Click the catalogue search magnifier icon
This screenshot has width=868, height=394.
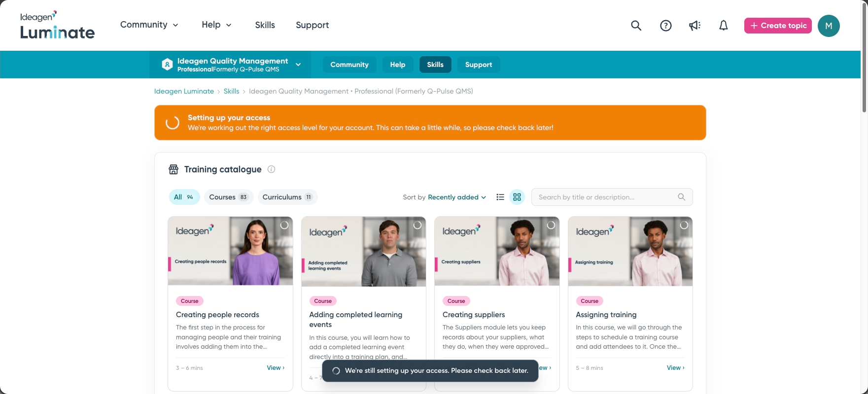point(682,197)
